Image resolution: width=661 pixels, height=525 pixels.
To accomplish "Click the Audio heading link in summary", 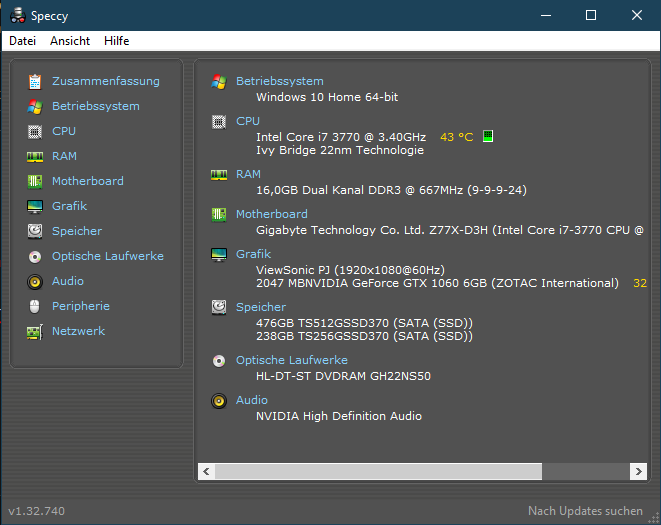I will tap(251, 400).
